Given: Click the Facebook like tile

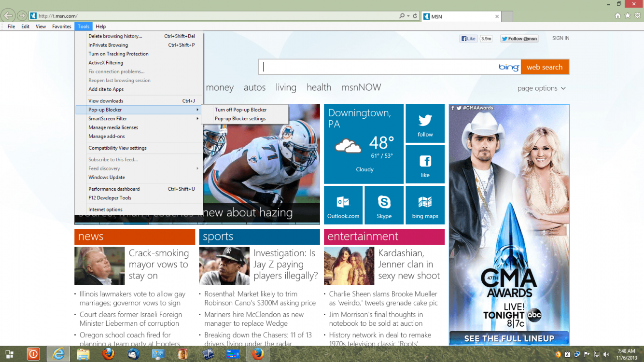Looking at the screenshot, I should click(425, 164).
